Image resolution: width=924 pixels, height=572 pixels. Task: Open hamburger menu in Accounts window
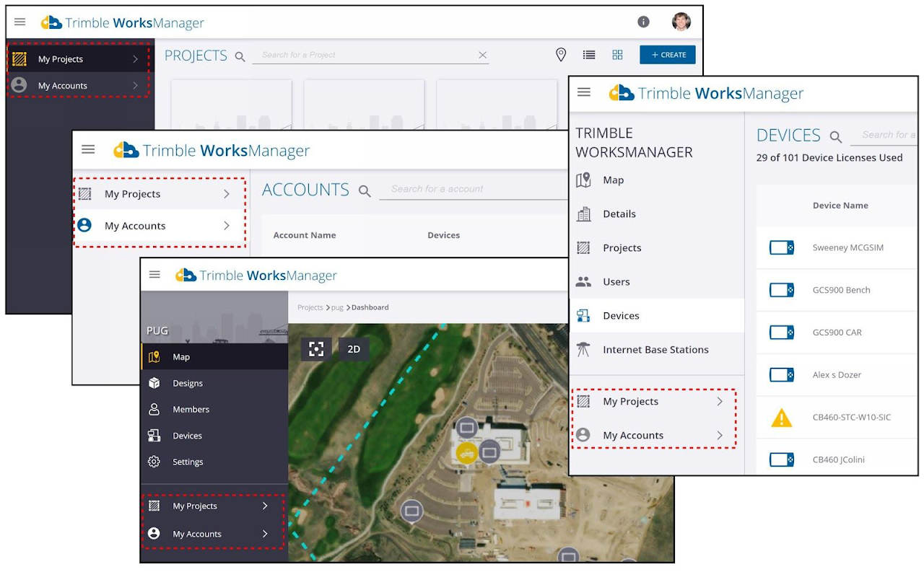pyautogui.click(x=88, y=149)
